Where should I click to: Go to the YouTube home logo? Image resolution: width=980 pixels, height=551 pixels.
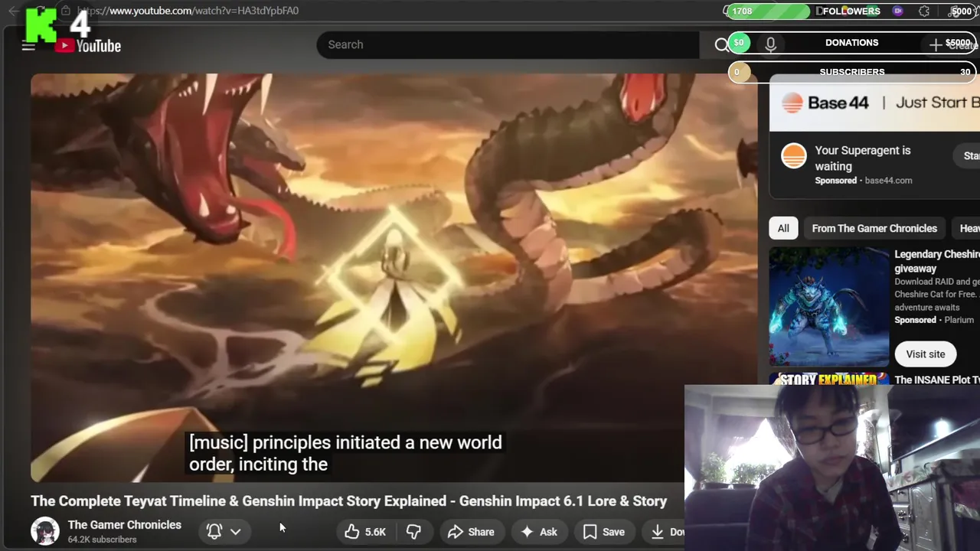[88, 46]
